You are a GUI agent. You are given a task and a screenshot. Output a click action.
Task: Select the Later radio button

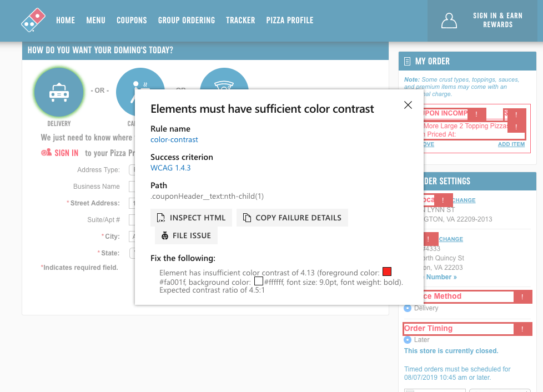point(408,340)
